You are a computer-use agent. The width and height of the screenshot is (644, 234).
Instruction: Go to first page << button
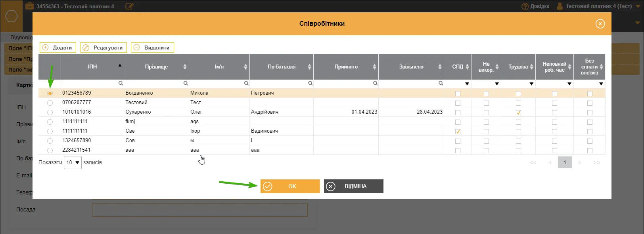[533, 162]
